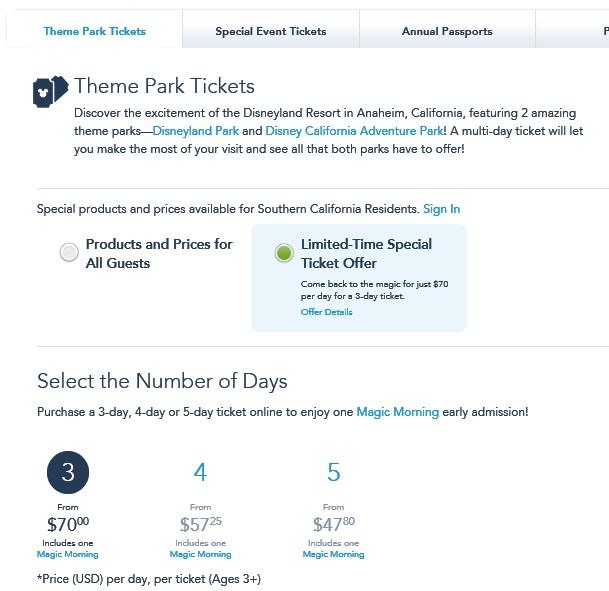Image resolution: width=609 pixels, height=591 pixels.
Task: Click the $47.80 price for 5 days
Action: pyautogui.click(x=333, y=524)
